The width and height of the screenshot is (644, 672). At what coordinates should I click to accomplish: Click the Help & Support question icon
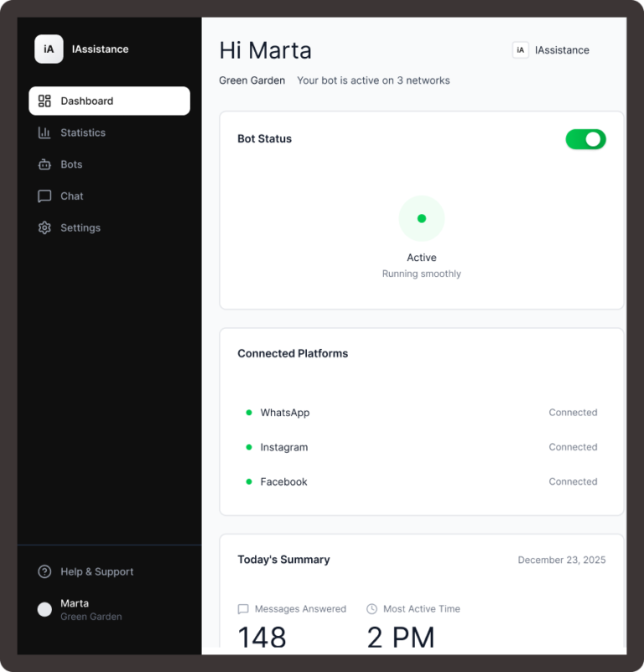(x=44, y=572)
